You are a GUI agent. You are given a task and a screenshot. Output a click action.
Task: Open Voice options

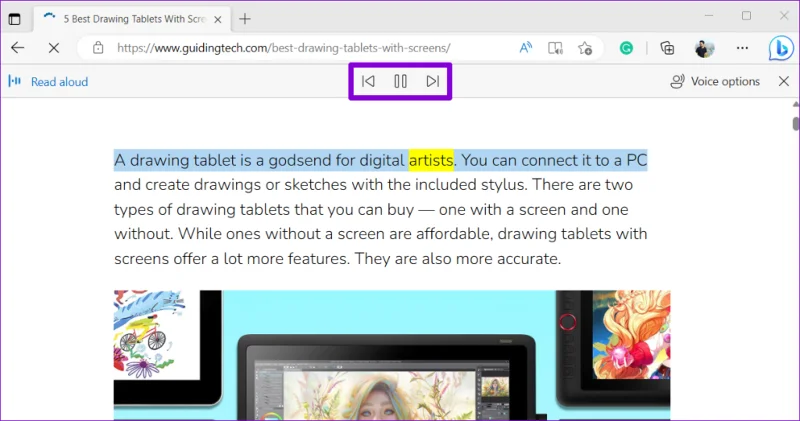click(x=715, y=82)
